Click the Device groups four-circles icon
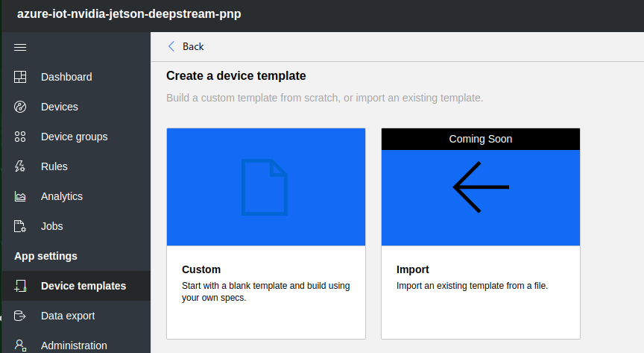 (x=20, y=137)
